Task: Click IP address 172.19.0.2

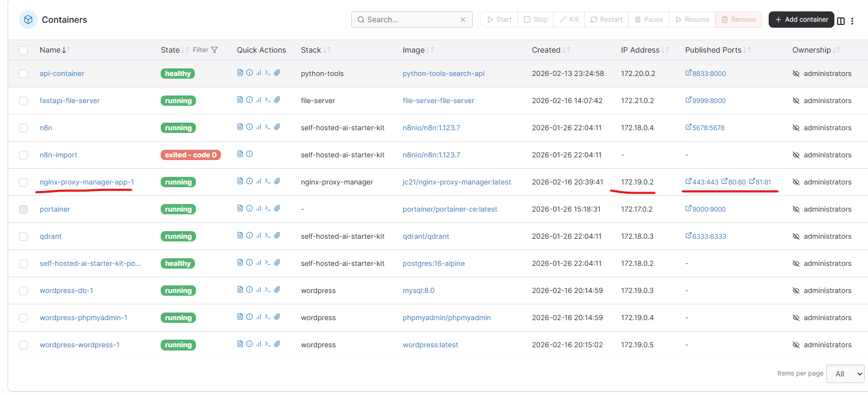Action: [637, 182]
